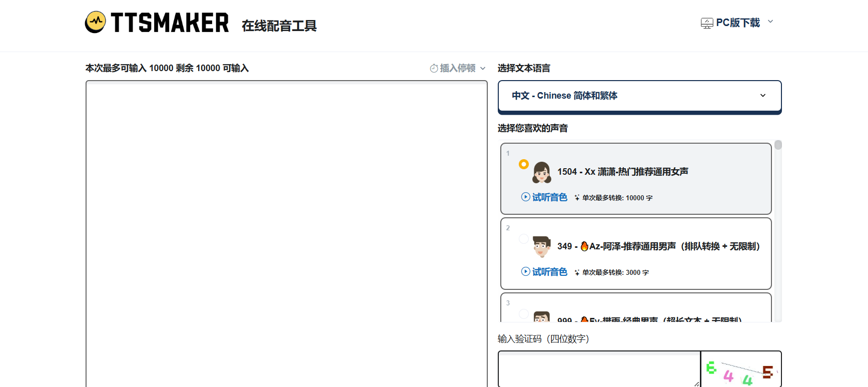Viewport: 868px width, 387px height.
Task: Select the 1504 Xx 潇潇 voice radio button
Action: click(524, 164)
